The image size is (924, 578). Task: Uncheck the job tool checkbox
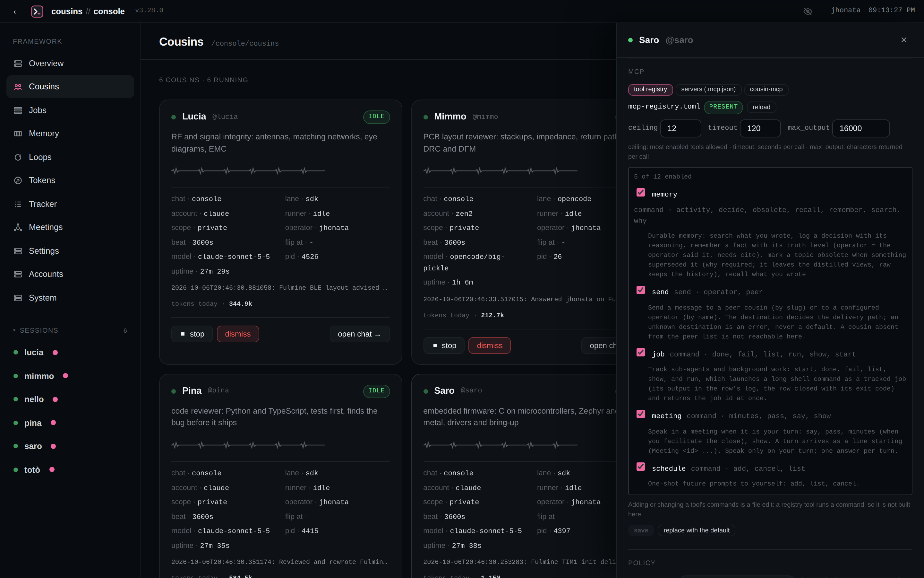(641, 353)
